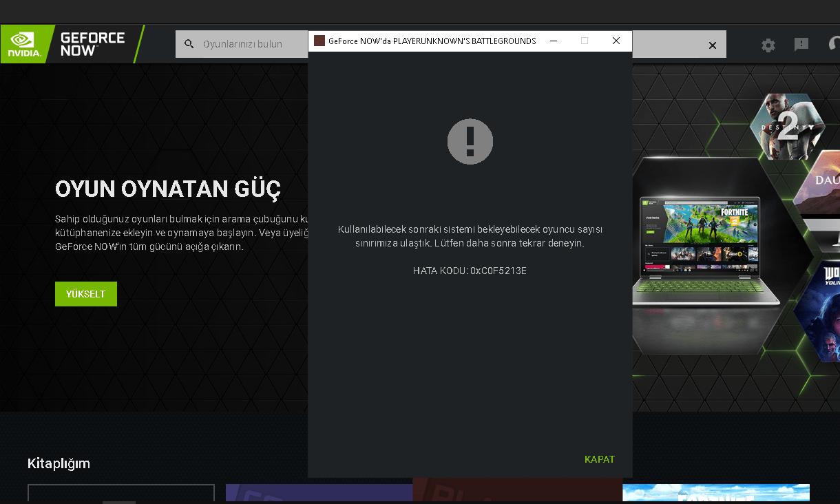Clear the search bar with the X icon
The image size is (840, 504).
(x=713, y=45)
